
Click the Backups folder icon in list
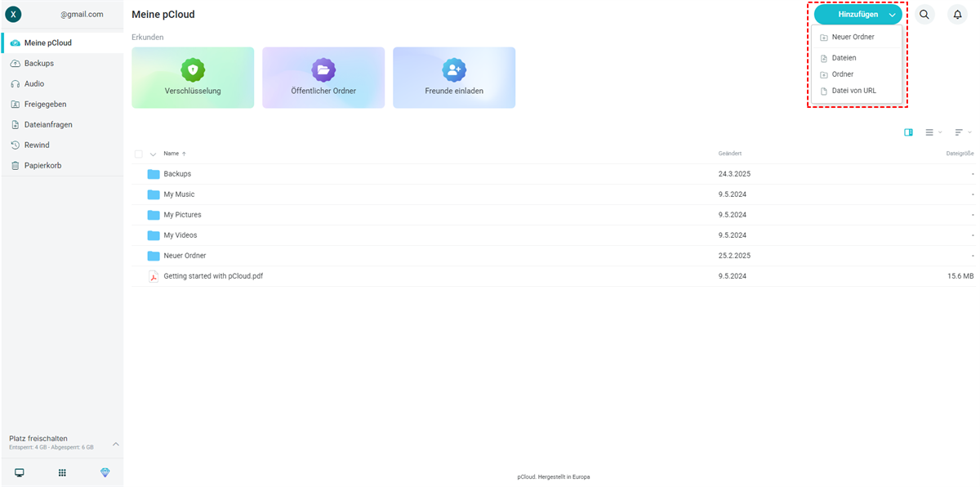click(154, 174)
